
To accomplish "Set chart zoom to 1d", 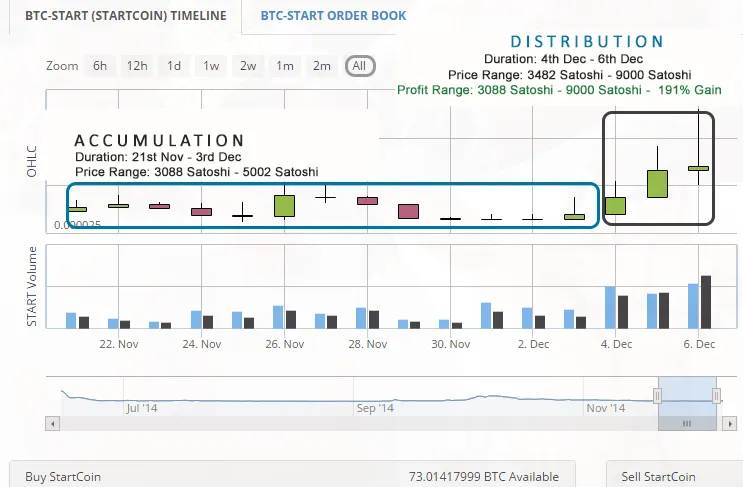I will tap(174, 66).
